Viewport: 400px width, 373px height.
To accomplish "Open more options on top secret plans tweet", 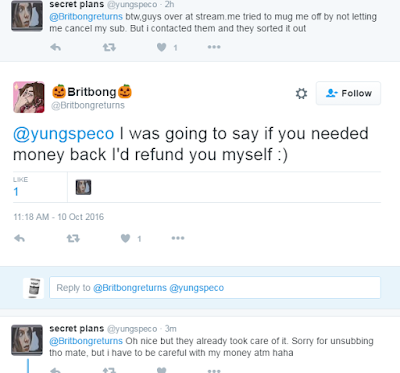I will [x=214, y=47].
